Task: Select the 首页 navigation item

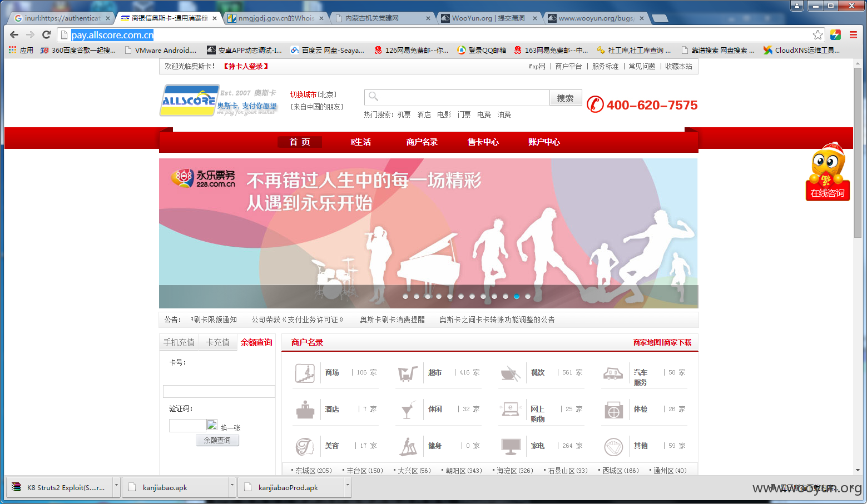Action: pos(300,142)
